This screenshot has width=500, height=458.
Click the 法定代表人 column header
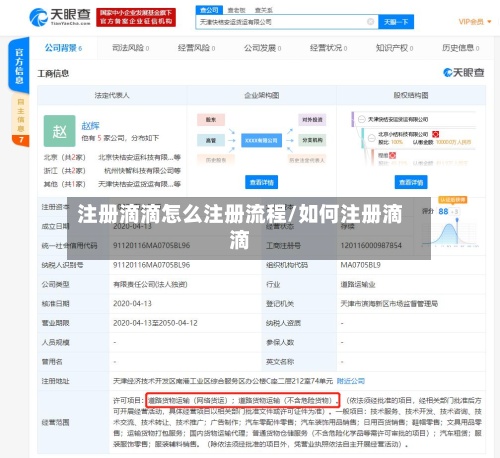[112, 95]
